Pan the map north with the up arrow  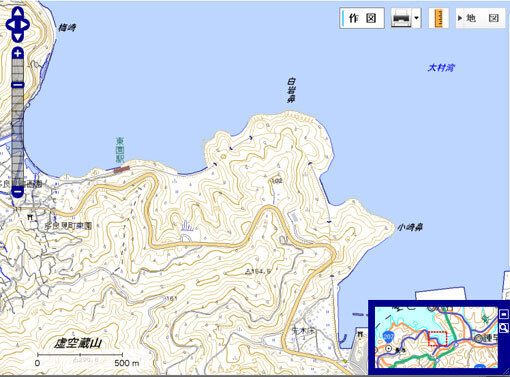point(18,13)
